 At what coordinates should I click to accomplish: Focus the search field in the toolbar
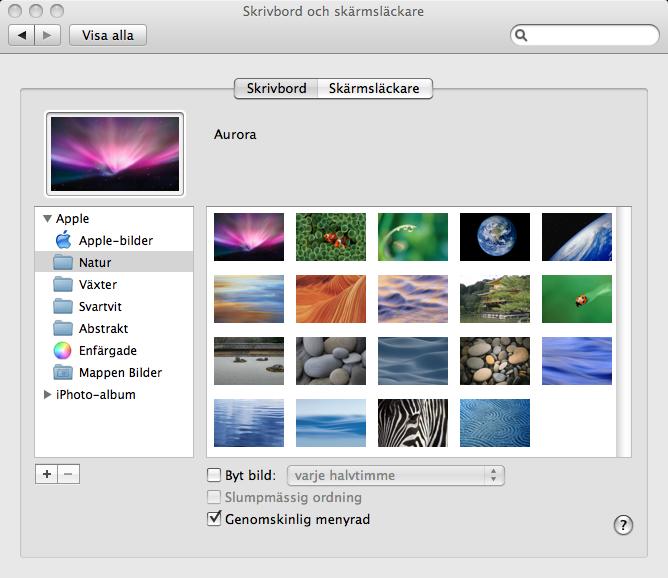pos(584,35)
